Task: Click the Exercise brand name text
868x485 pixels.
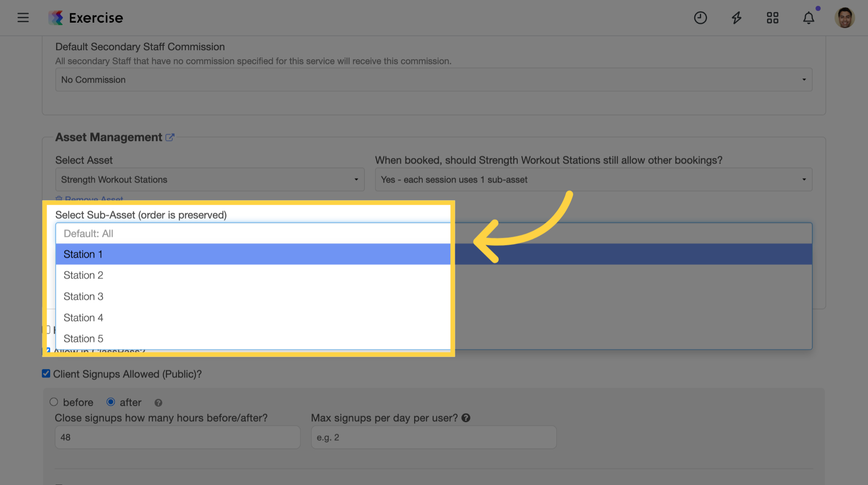Action: [x=96, y=18]
